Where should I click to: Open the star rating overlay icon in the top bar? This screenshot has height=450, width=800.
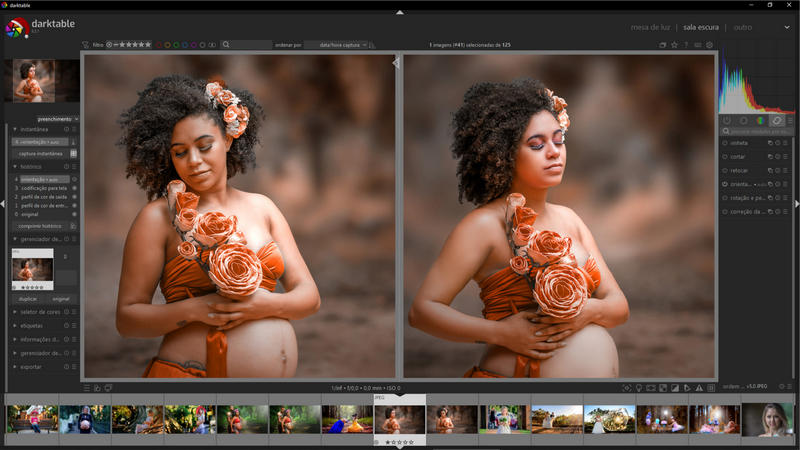tap(675, 45)
